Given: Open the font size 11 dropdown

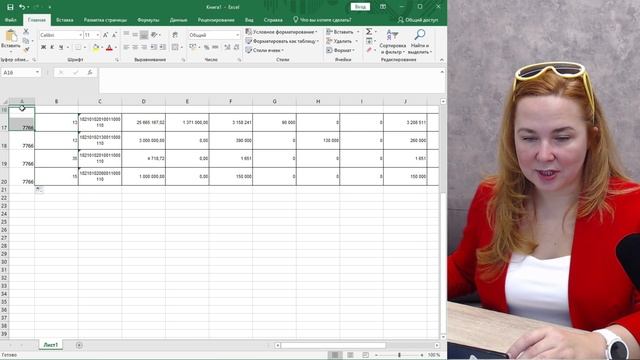Looking at the screenshot, I should 98,36.
